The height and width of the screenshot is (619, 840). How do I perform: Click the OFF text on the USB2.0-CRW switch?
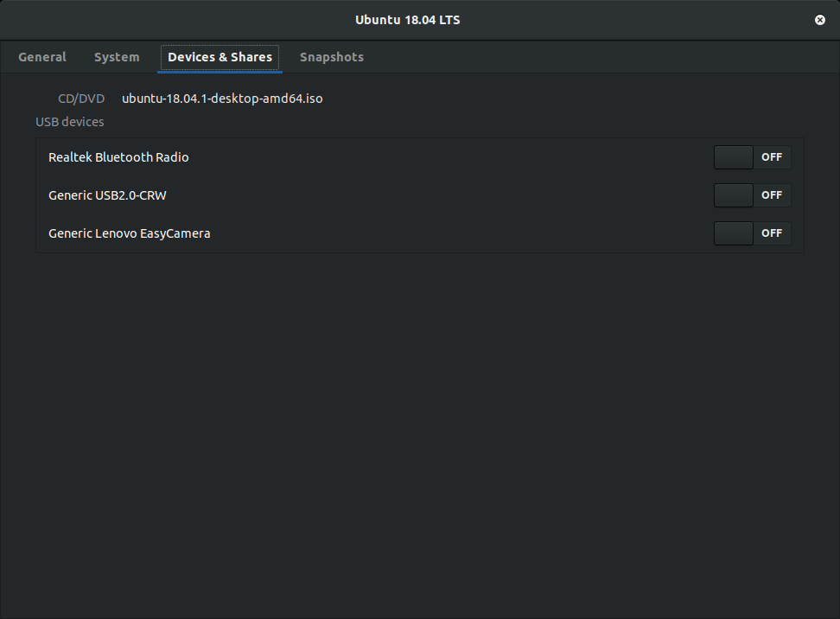(x=772, y=195)
